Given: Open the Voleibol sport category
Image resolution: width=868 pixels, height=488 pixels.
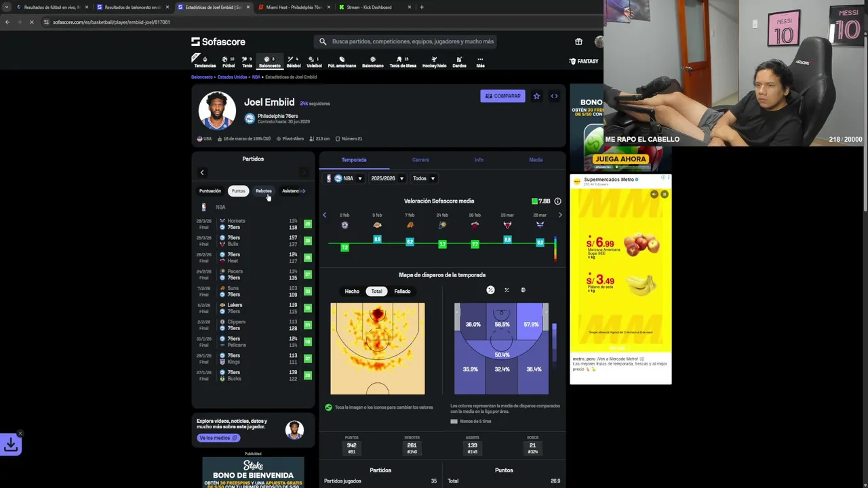Looking at the screenshot, I should coord(314,62).
